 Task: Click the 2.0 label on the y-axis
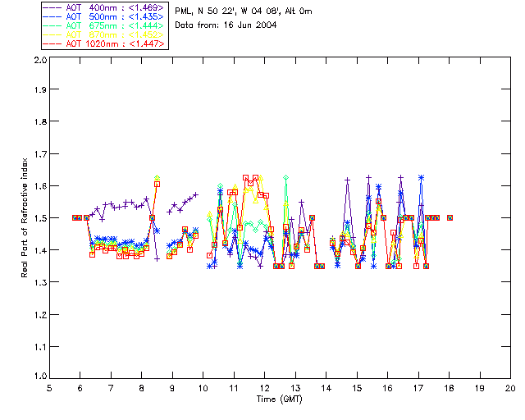pyautogui.click(x=40, y=60)
